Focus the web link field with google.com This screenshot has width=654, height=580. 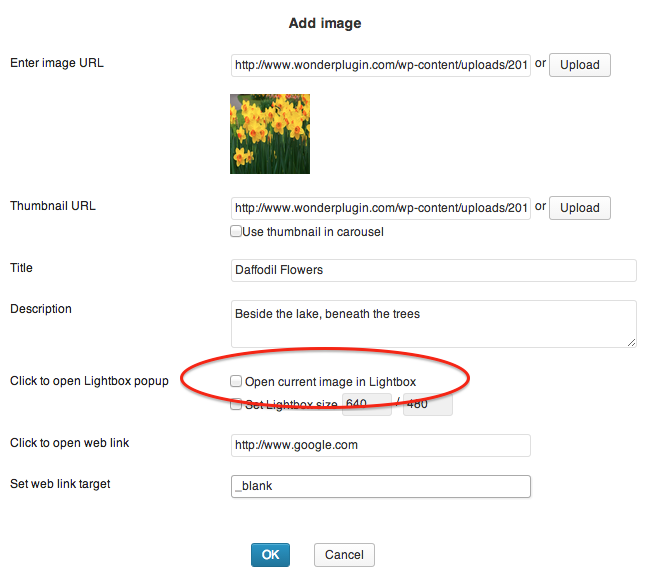click(380, 445)
